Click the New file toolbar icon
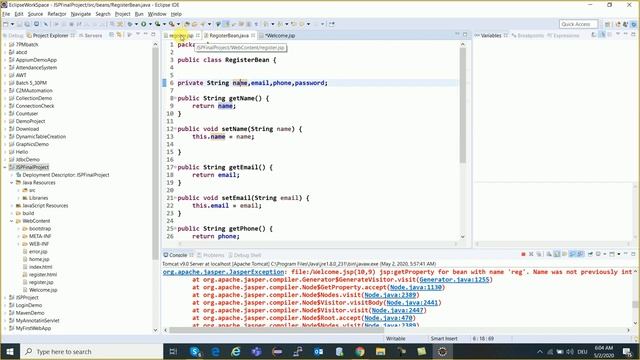This screenshot has width=640, height=360. [x=6, y=24]
